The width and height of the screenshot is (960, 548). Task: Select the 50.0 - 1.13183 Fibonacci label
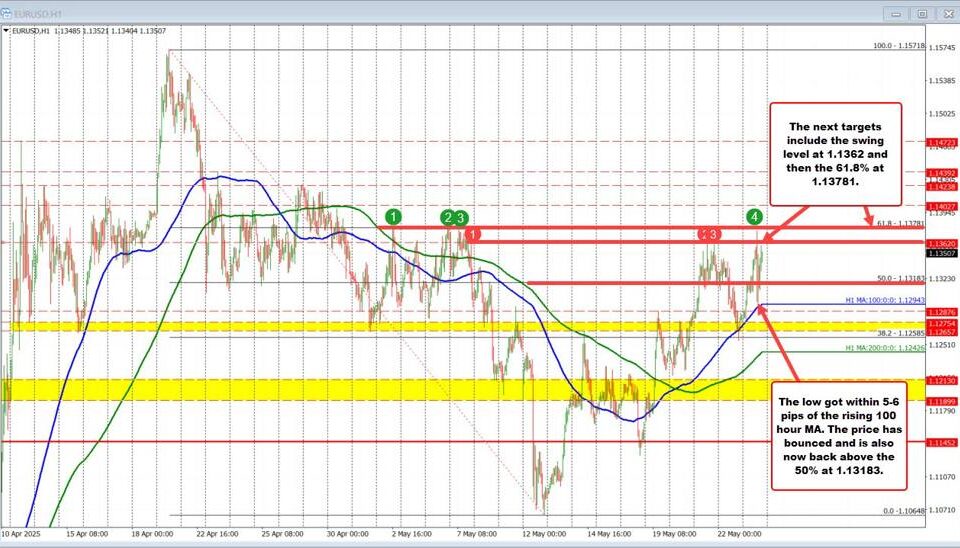pyautogui.click(x=901, y=279)
